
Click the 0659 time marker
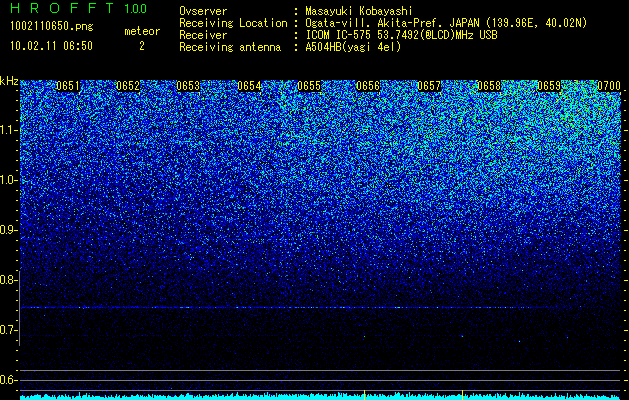tap(549, 86)
